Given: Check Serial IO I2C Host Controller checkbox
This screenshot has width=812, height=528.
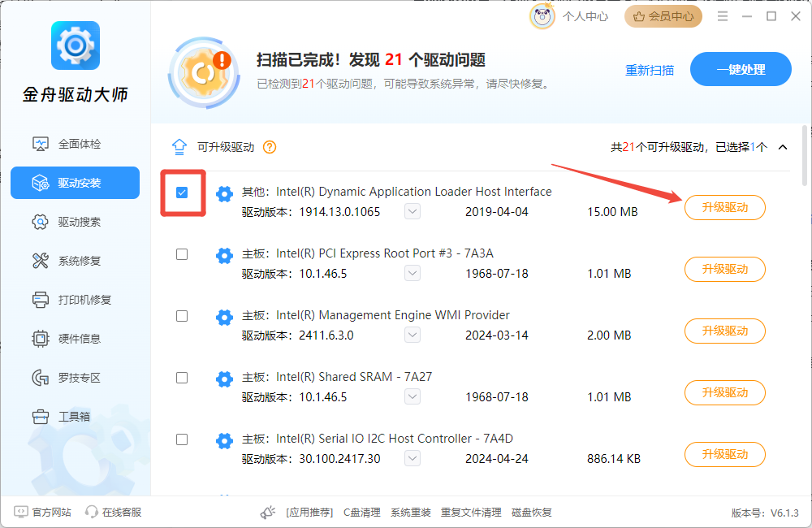Looking at the screenshot, I should [x=182, y=439].
